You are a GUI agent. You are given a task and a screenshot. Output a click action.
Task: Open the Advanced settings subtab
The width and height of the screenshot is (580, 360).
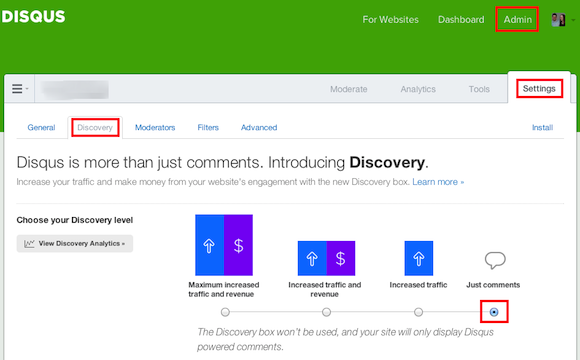(259, 128)
